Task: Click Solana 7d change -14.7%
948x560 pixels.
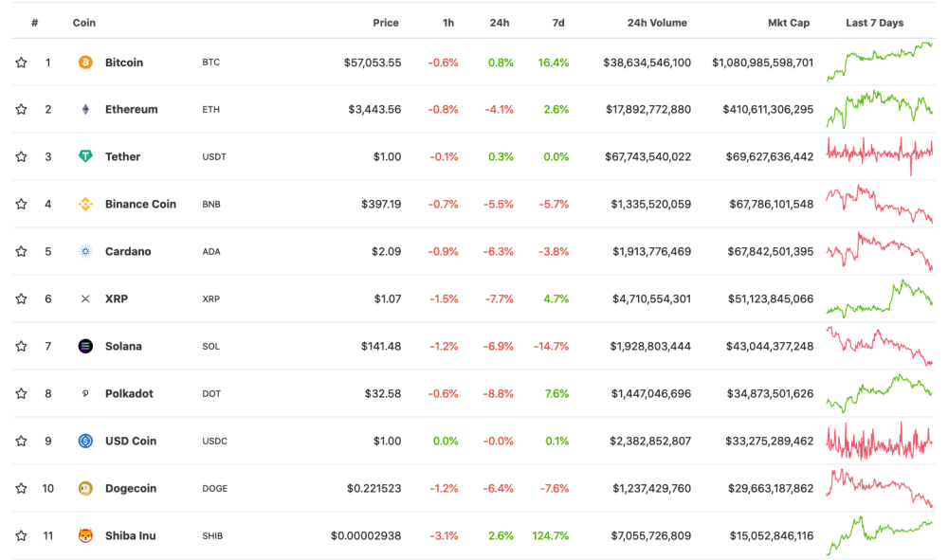Action: (551, 346)
